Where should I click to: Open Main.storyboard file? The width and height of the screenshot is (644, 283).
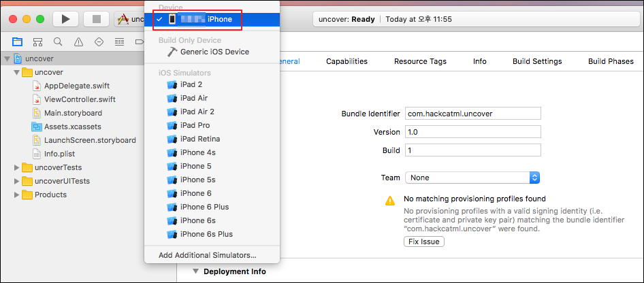(73, 113)
